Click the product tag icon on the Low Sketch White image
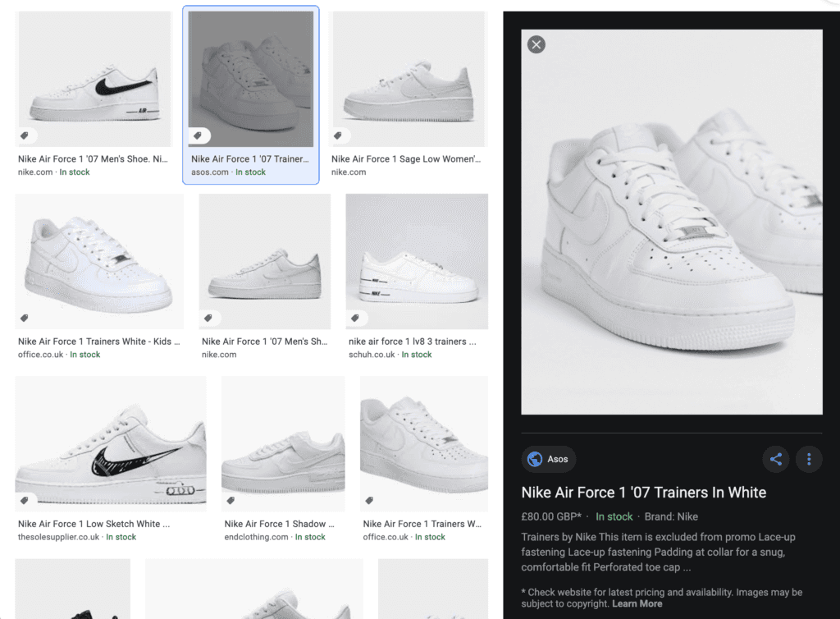The image size is (840, 619). (25, 500)
